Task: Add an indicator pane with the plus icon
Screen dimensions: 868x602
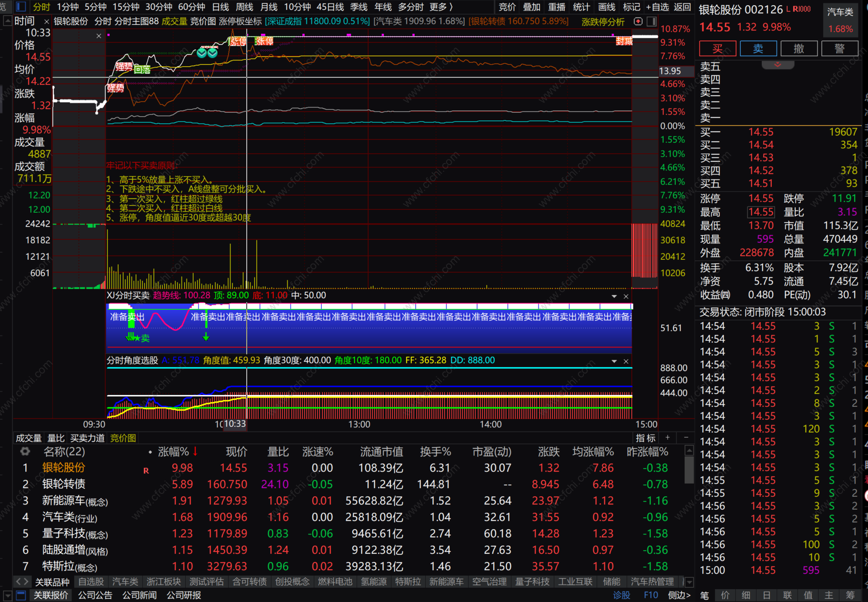Action: [x=668, y=437]
